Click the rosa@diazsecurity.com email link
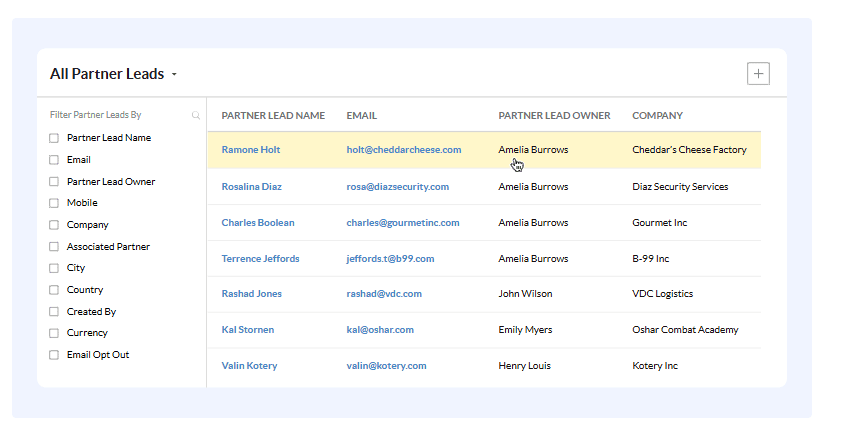 [397, 187]
